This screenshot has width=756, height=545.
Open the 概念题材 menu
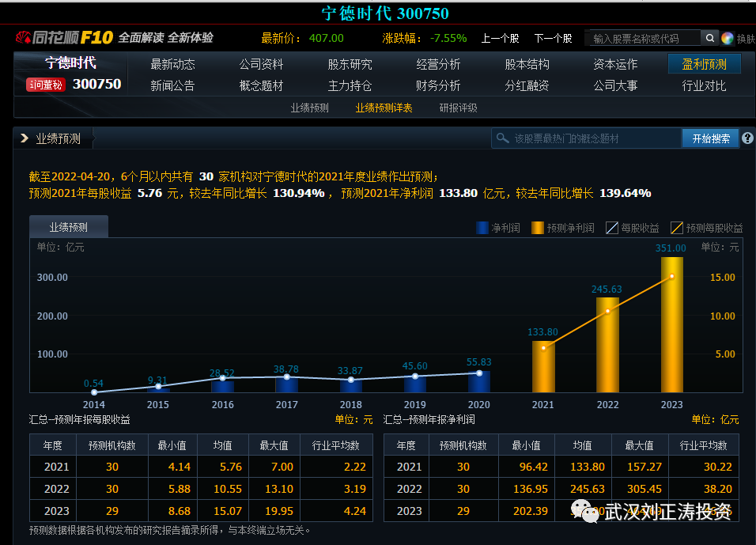(x=261, y=86)
